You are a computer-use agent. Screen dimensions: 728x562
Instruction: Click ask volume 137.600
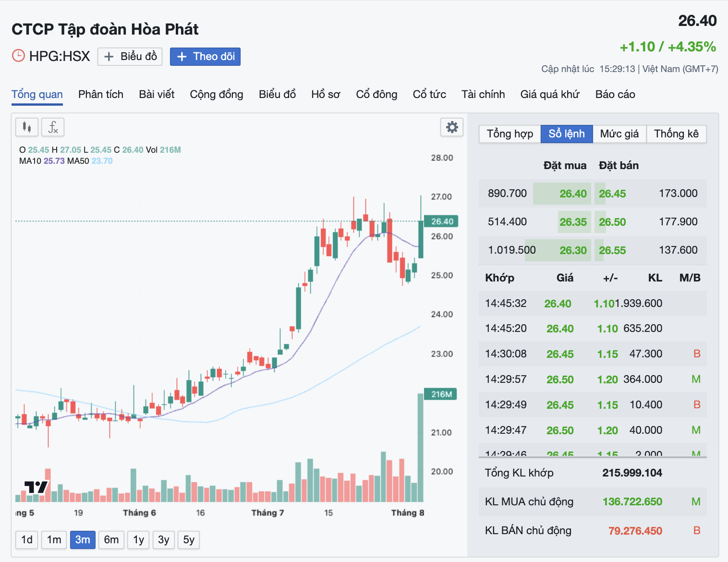(678, 250)
